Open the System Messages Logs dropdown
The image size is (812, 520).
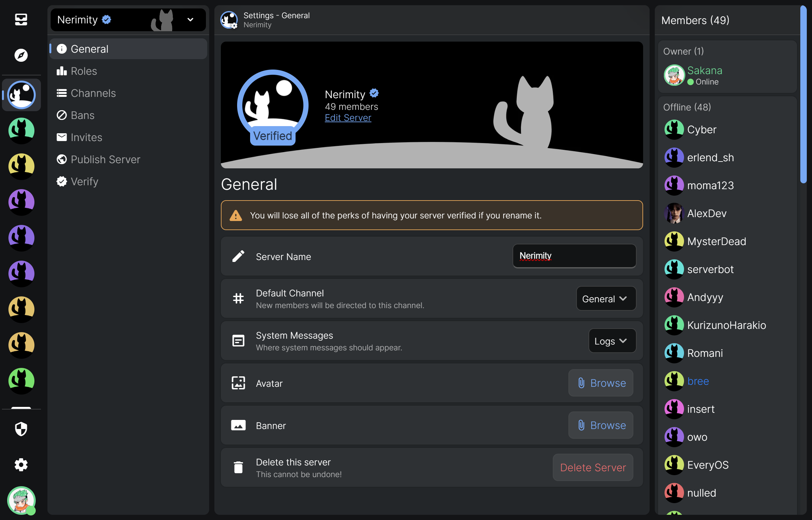(x=612, y=341)
